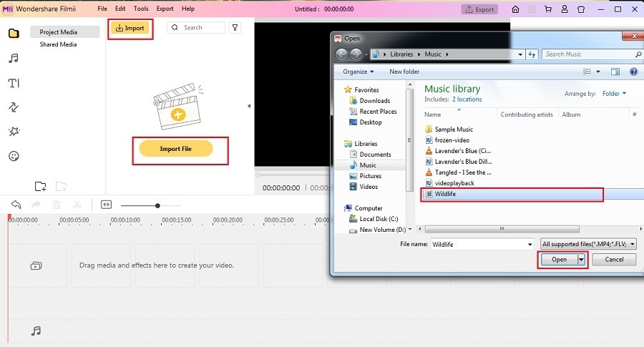The width and height of the screenshot is (644, 347).
Task: Select the Project Media tab
Action: tap(64, 31)
